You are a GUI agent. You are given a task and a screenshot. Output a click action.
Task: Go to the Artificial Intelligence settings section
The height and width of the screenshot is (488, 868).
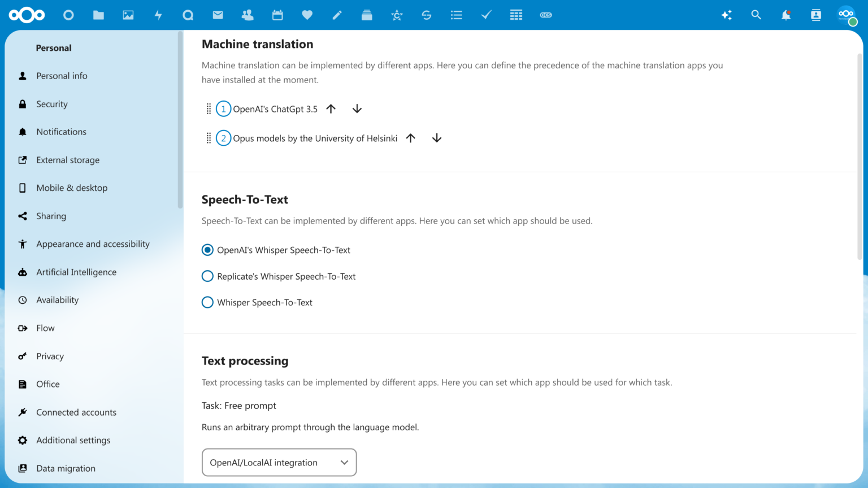pos(76,272)
